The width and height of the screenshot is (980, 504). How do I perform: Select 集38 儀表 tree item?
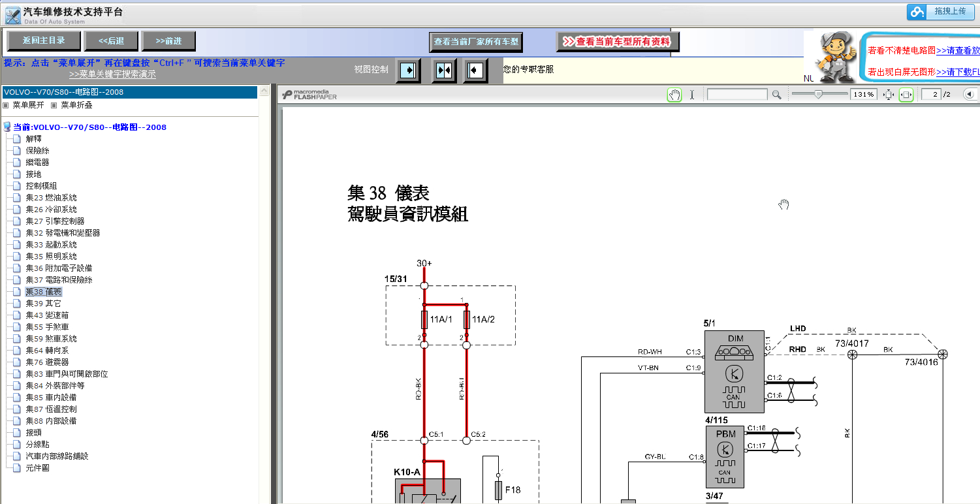[44, 292]
